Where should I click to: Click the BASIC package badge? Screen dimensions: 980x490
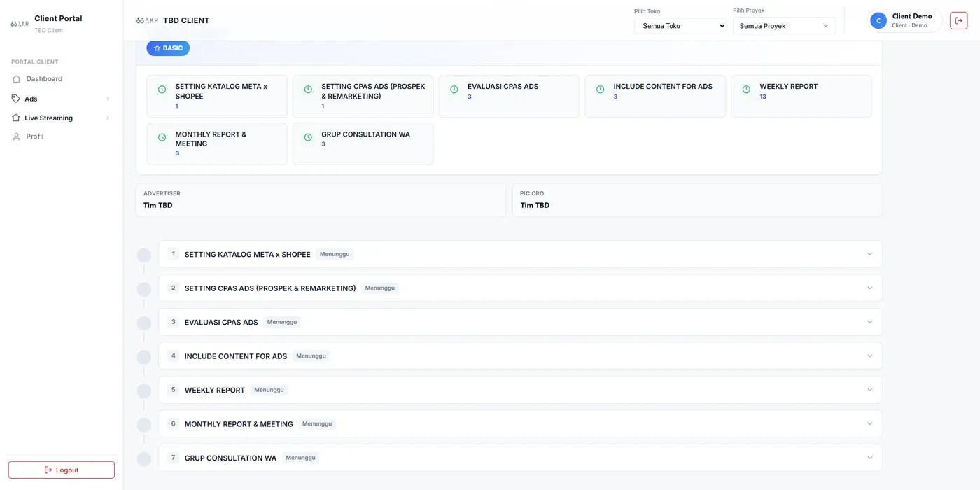coord(168,48)
